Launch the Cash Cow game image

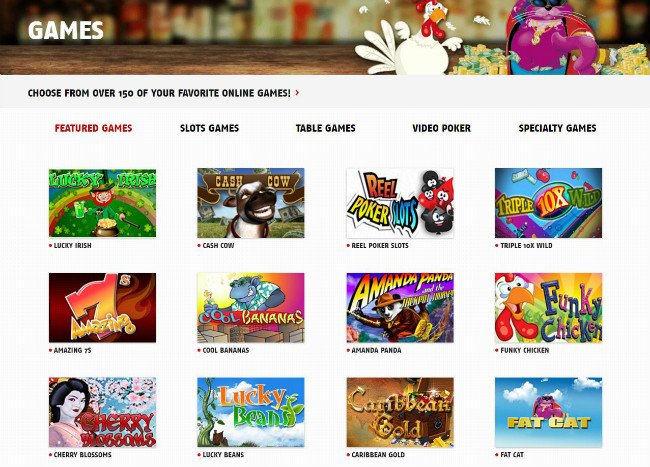[251, 203]
